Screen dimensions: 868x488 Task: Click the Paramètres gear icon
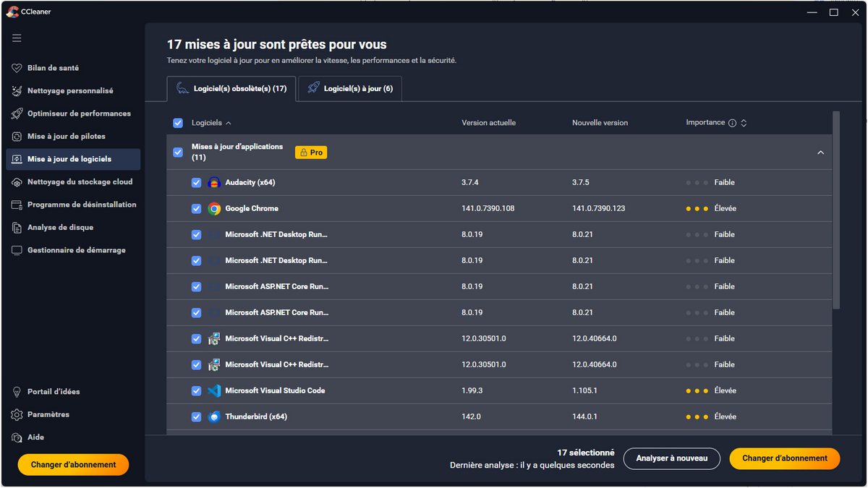17,415
